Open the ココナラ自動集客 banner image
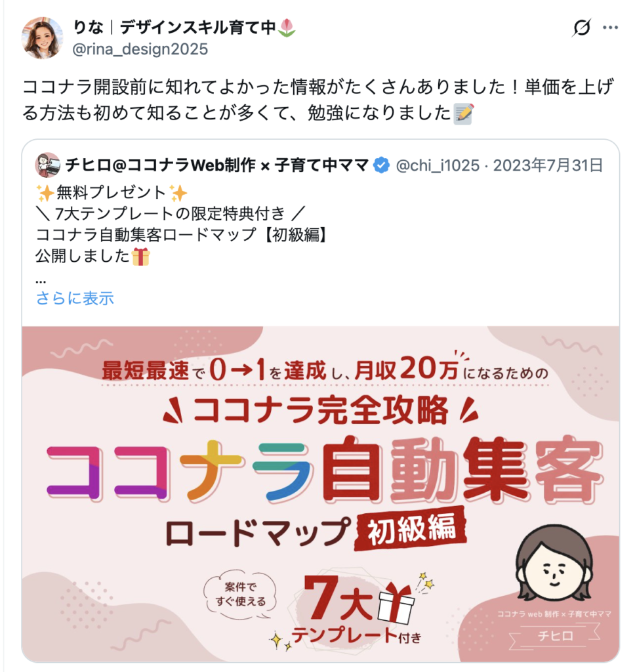635x672 pixels. pyautogui.click(x=321, y=494)
